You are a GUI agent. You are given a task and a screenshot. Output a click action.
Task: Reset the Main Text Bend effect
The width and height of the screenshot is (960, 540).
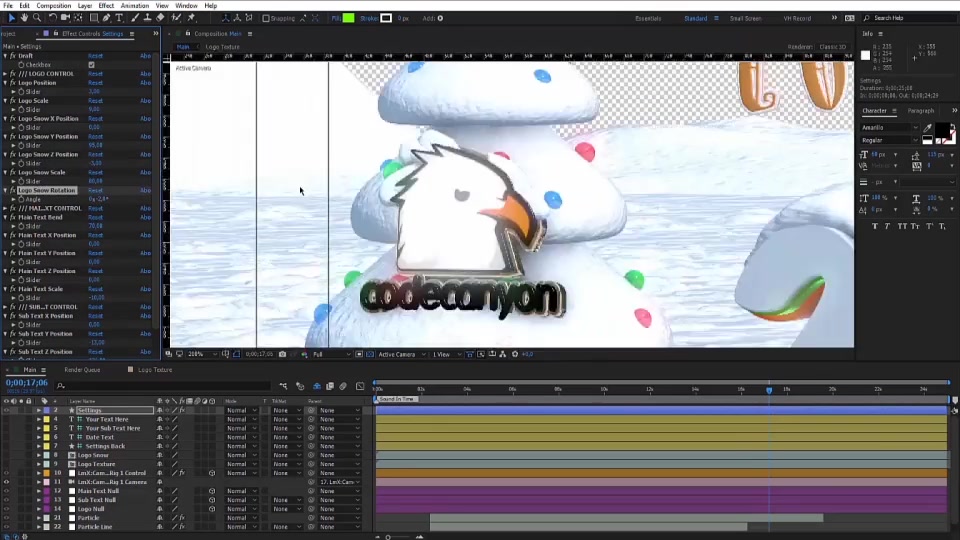(x=95, y=217)
